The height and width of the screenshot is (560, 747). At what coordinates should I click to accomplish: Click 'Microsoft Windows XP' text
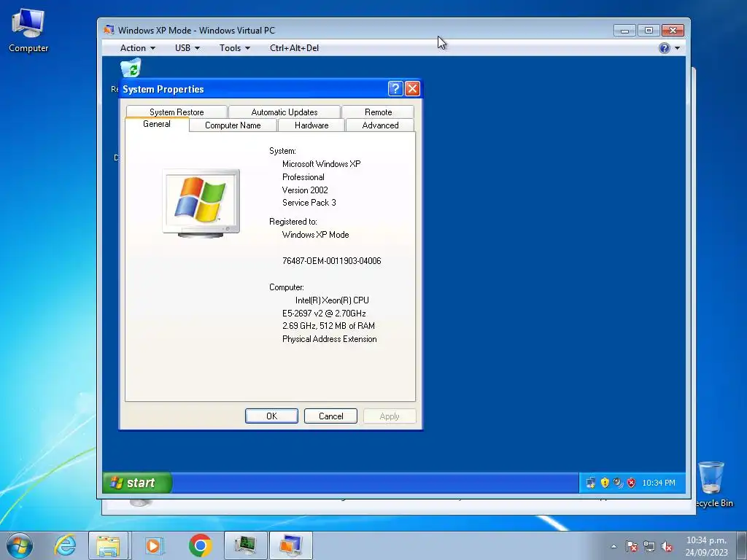pyautogui.click(x=321, y=164)
